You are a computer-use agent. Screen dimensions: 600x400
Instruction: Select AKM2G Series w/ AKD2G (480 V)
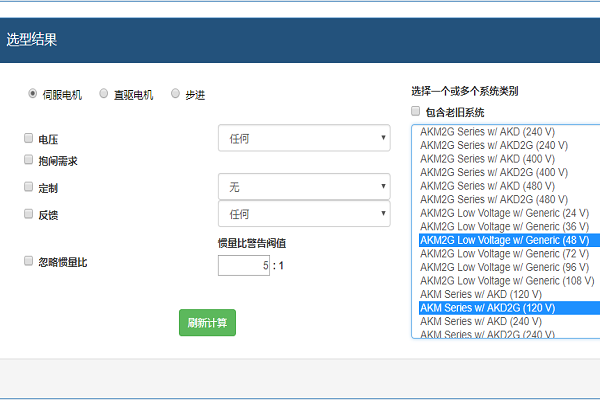(x=509, y=199)
